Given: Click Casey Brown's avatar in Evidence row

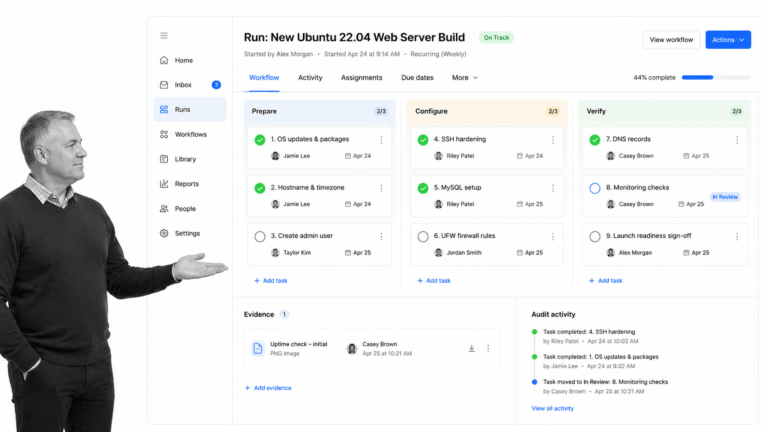Looking at the screenshot, I should coord(352,349).
